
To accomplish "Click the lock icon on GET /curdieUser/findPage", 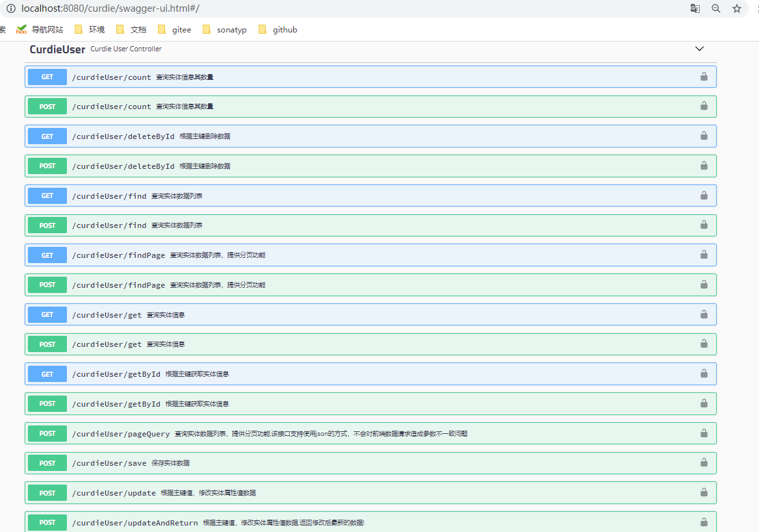I will [704, 255].
